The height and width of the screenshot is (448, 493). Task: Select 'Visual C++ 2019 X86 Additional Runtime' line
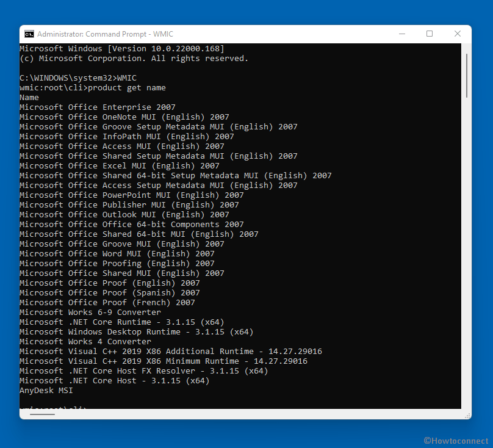(x=171, y=351)
